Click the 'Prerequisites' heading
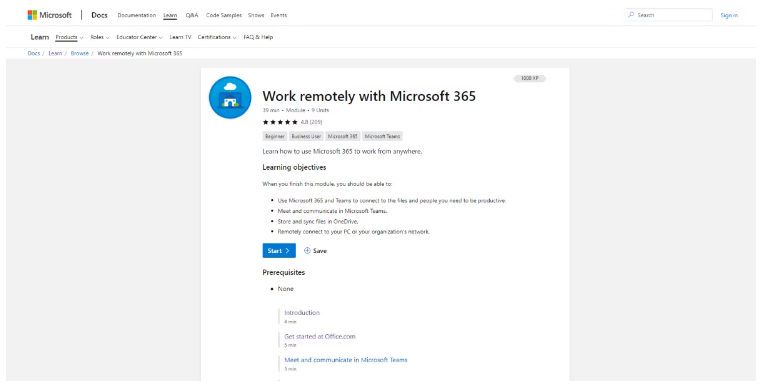The height and width of the screenshot is (387, 765). click(x=283, y=272)
